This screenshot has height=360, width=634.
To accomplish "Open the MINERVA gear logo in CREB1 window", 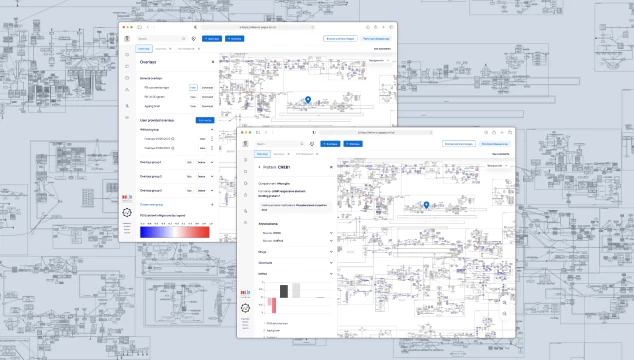I will point(245,308).
